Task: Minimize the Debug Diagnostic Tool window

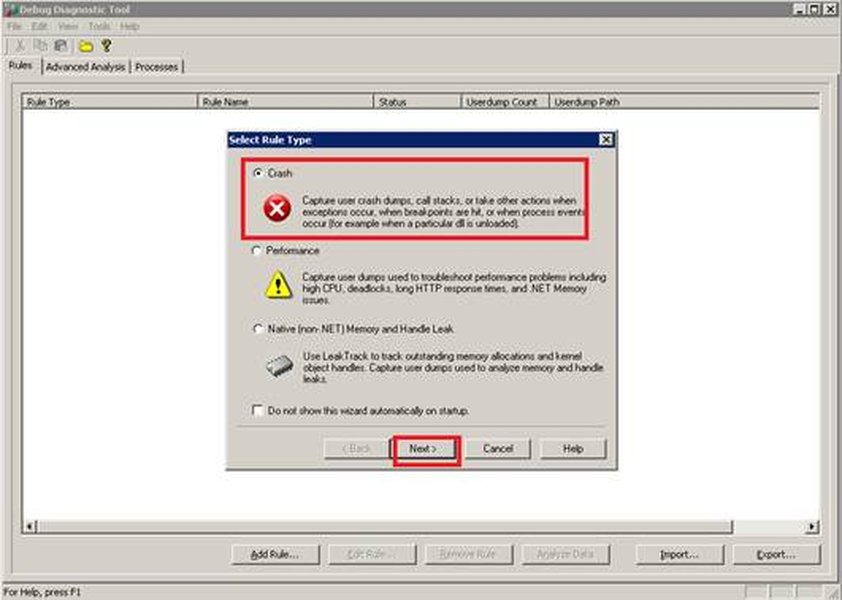Action: click(x=801, y=9)
